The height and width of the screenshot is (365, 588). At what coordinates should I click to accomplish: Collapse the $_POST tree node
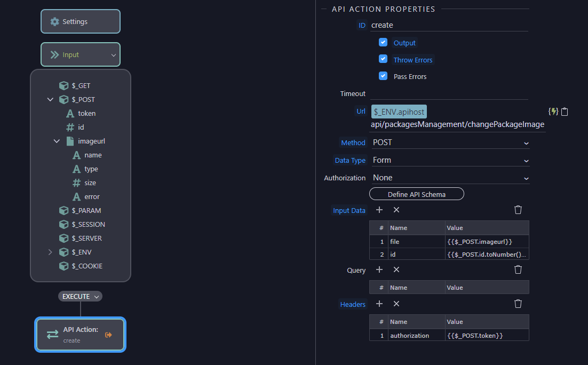coord(50,99)
